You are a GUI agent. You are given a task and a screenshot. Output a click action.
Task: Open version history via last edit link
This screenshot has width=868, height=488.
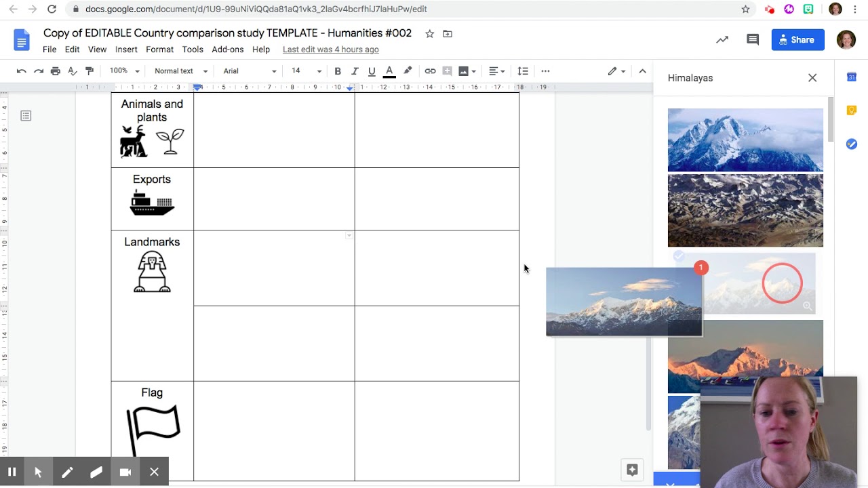330,49
